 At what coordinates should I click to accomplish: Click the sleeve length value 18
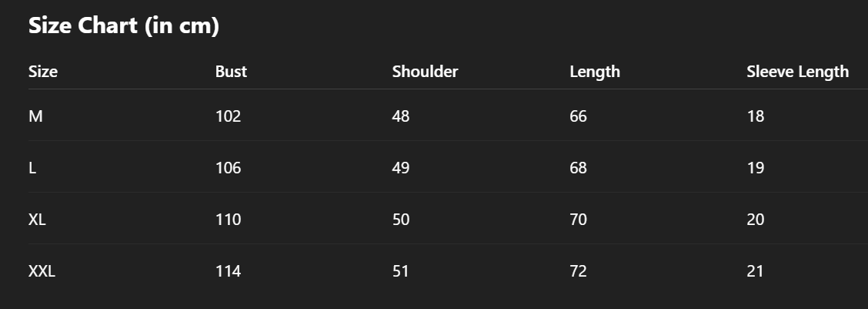(x=755, y=116)
